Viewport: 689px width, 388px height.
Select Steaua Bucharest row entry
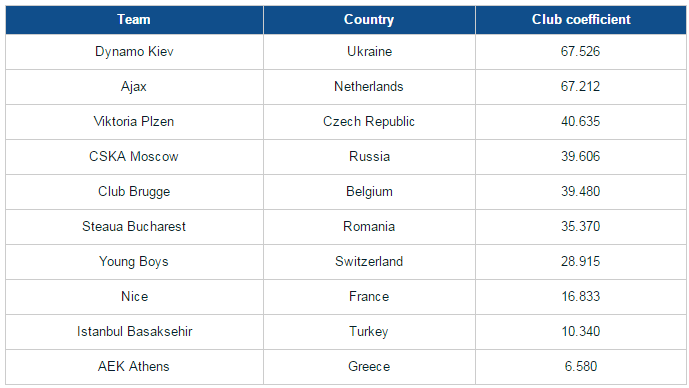[x=134, y=227]
